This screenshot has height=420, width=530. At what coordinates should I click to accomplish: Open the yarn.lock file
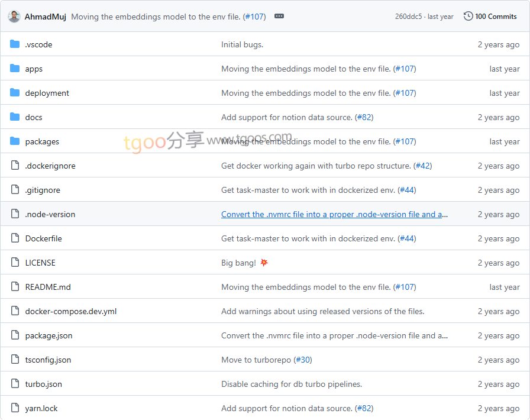(x=41, y=408)
